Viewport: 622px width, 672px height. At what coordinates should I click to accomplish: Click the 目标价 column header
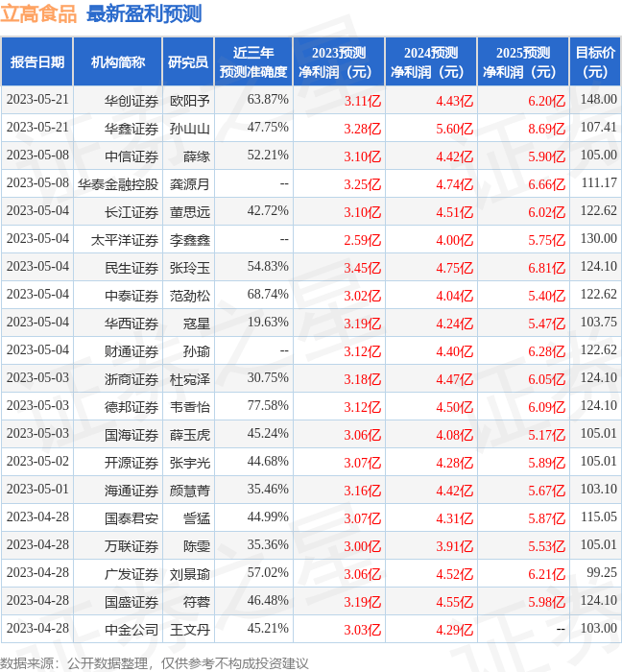click(595, 61)
